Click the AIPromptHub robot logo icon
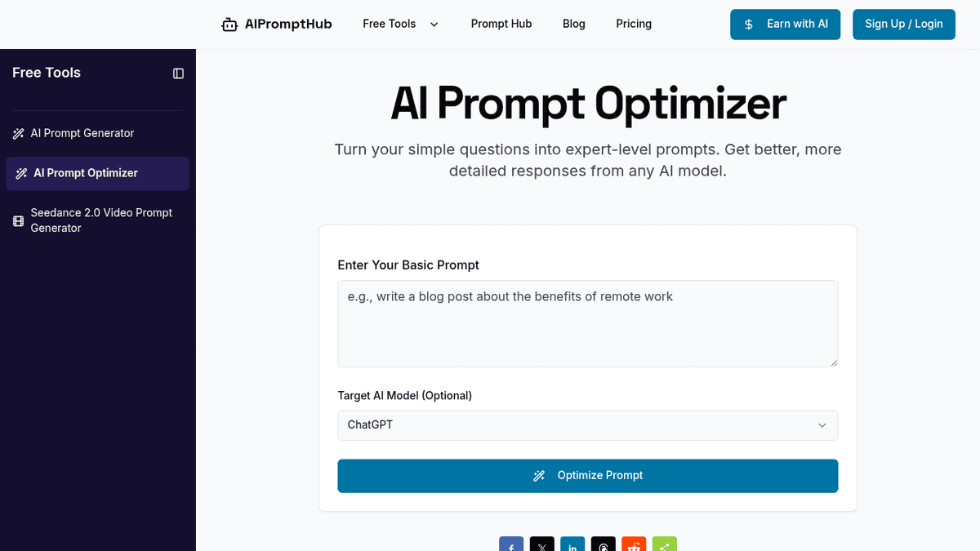Image resolution: width=980 pixels, height=551 pixels. (229, 24)
